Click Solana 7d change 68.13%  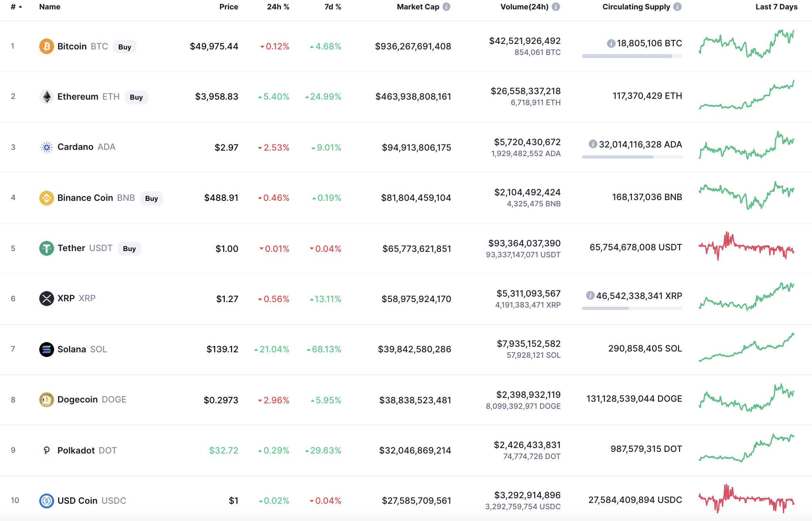click(324, 349)
